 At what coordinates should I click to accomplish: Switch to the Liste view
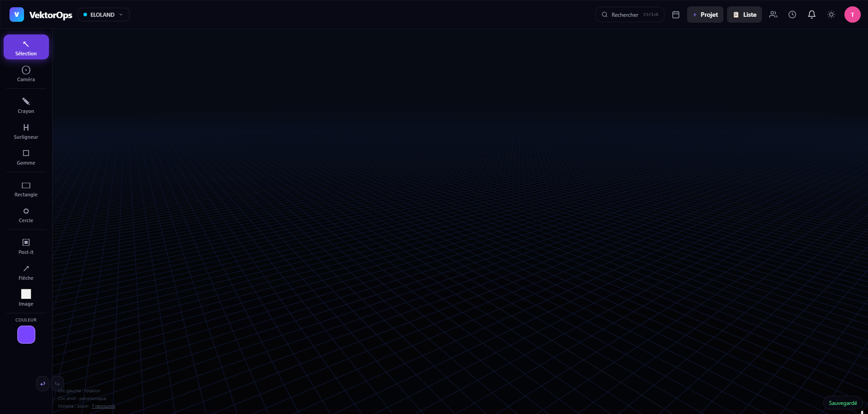point(745,15)
